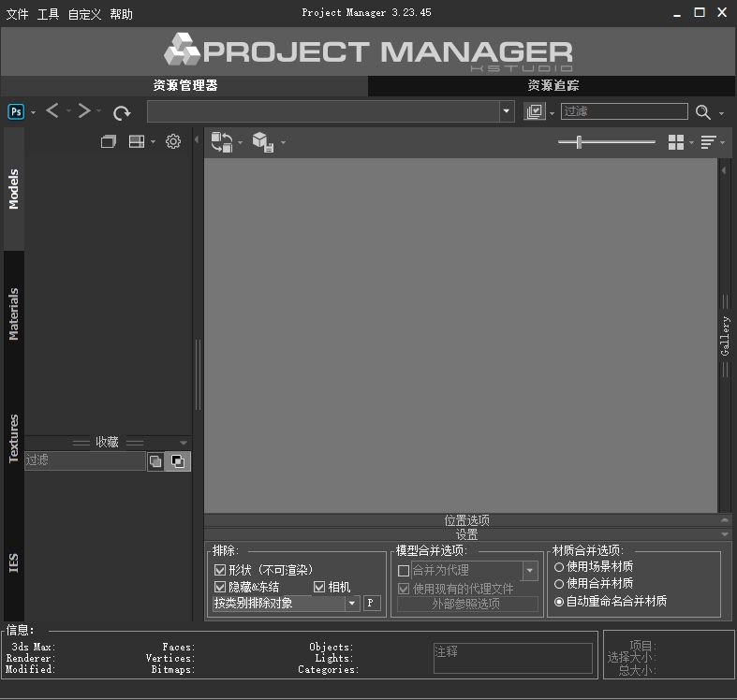Select 使用合并材质 radio button
Screen dimensions: 737x700
point(559,584)
